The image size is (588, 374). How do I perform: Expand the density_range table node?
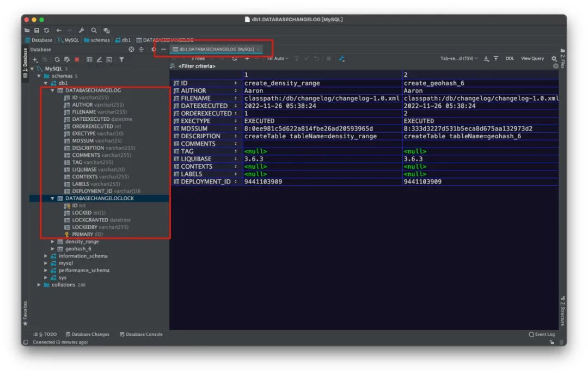point(52,242)
